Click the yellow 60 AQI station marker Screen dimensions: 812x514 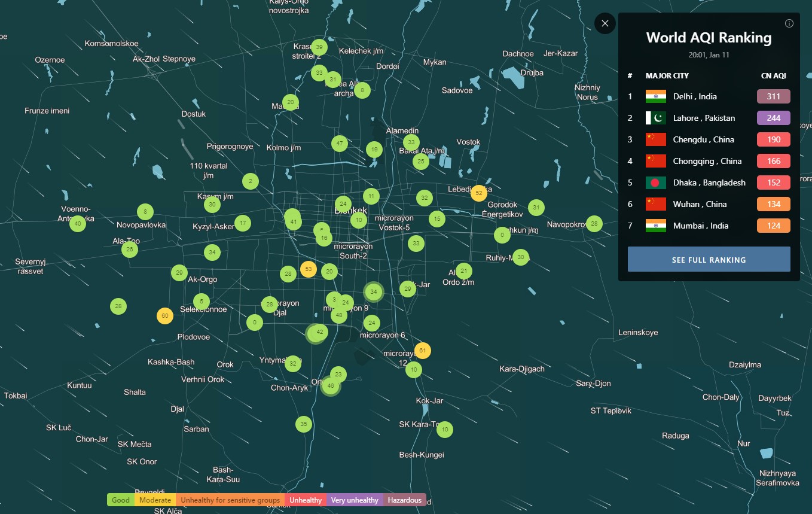pyautogui.click(x=165, y=316)
